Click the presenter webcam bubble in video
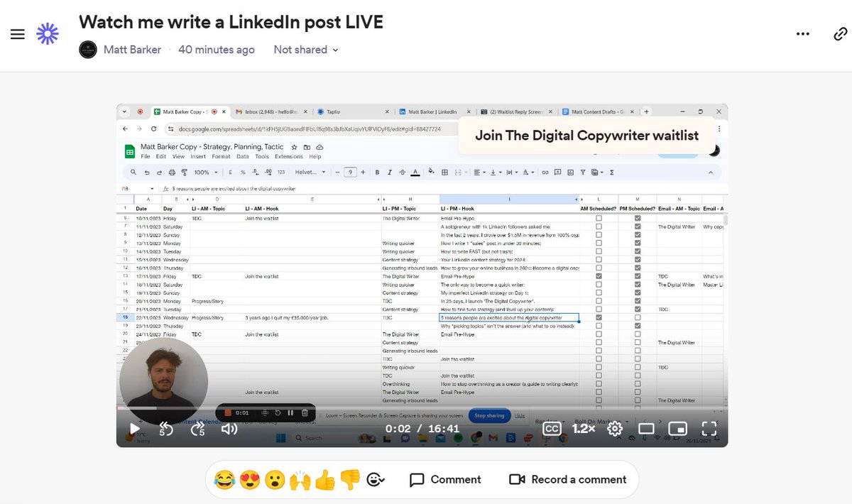The image size is (852, 504). pos(163,381)
